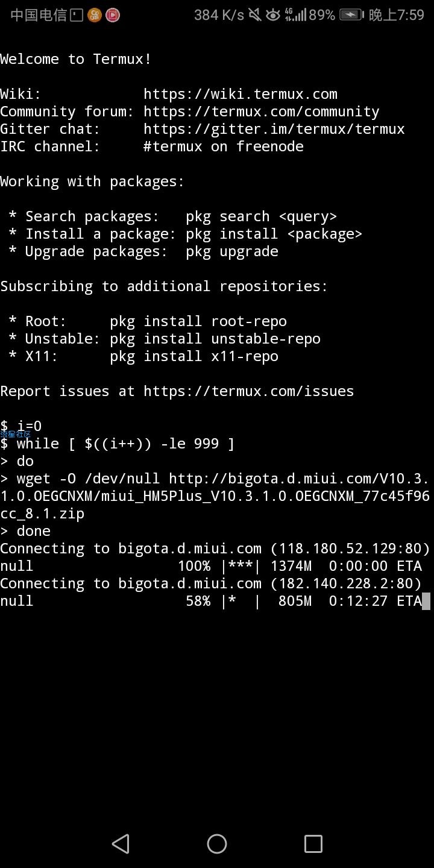Tap the eye comfort icon in status bar
434x868 pixels.
(x=274, y=15)
